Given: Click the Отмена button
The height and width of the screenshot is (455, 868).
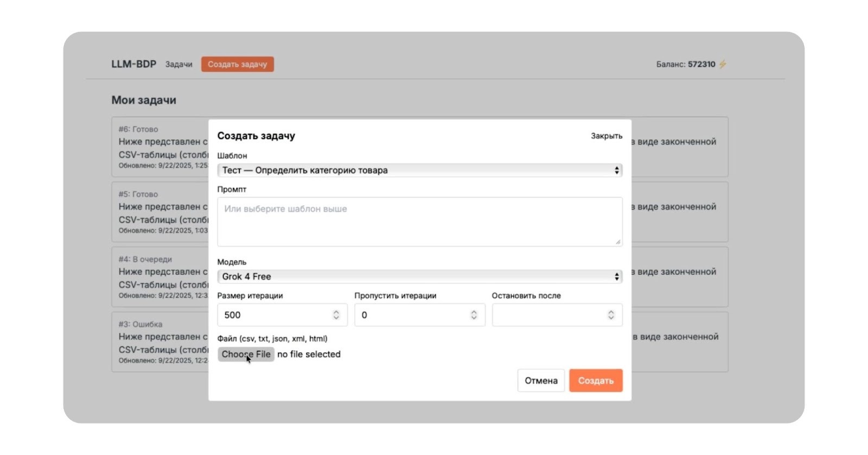Looking at the screenshot, I should tap(541, 381).
